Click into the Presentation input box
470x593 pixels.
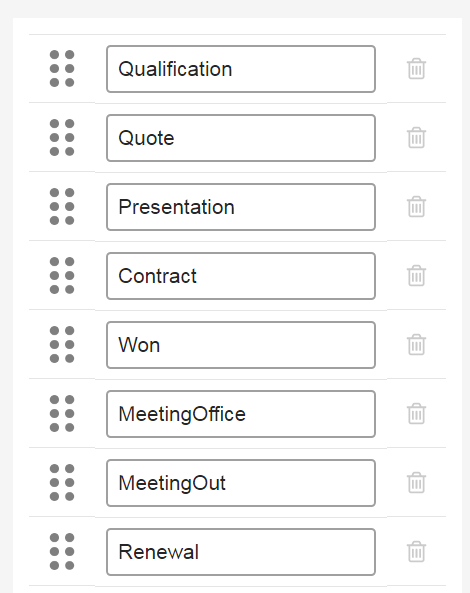tap(241, 207)
